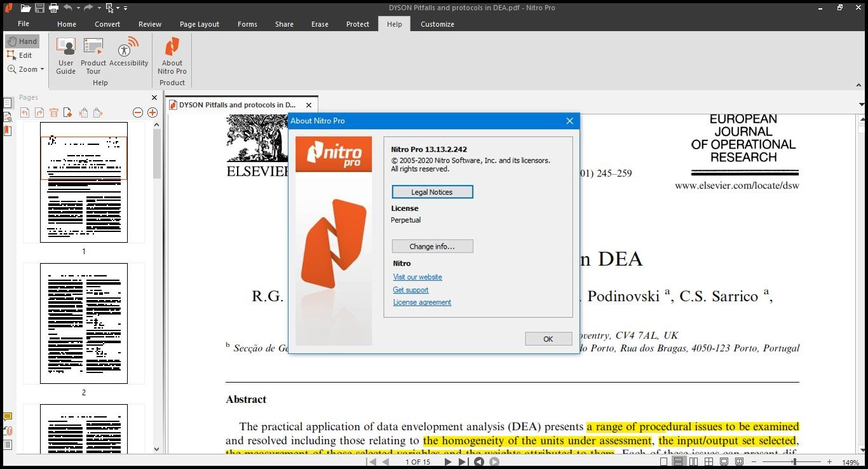Close the Pages panel
868x469 pixels.
pos(154,98)
